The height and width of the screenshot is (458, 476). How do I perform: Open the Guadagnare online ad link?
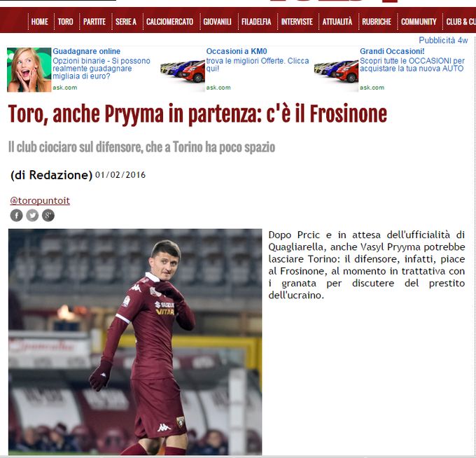click(87, 51)
